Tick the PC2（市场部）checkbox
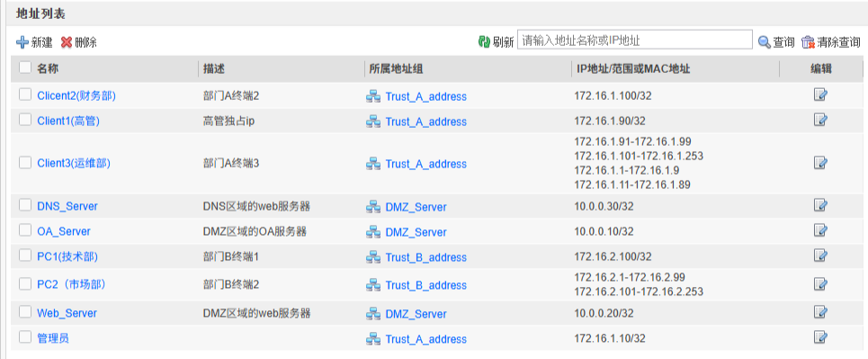868x359 pixels. pos(25,283)
